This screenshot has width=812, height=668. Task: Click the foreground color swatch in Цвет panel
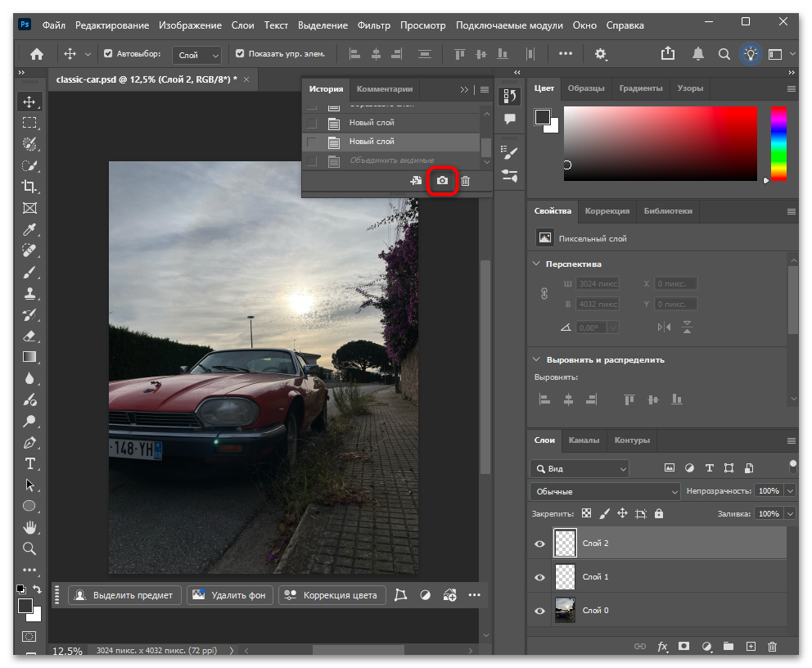coord(543,117)
